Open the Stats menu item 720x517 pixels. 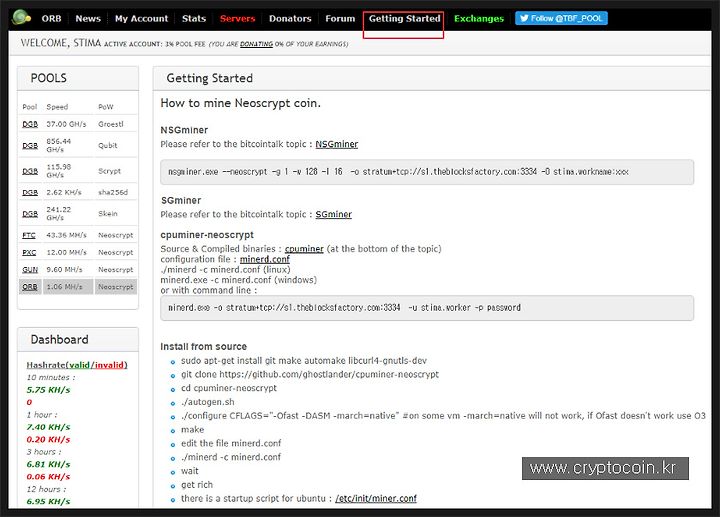pos(194,18)
